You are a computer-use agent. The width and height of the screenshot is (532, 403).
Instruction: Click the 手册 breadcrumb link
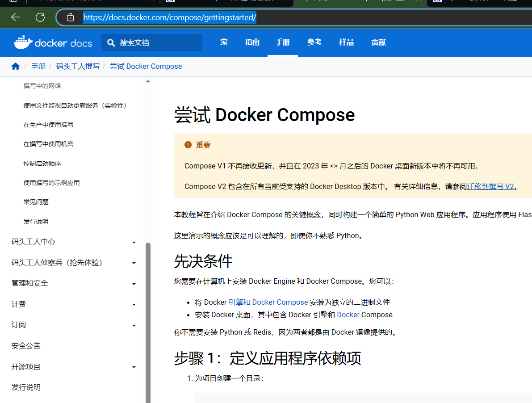(39, 67)
